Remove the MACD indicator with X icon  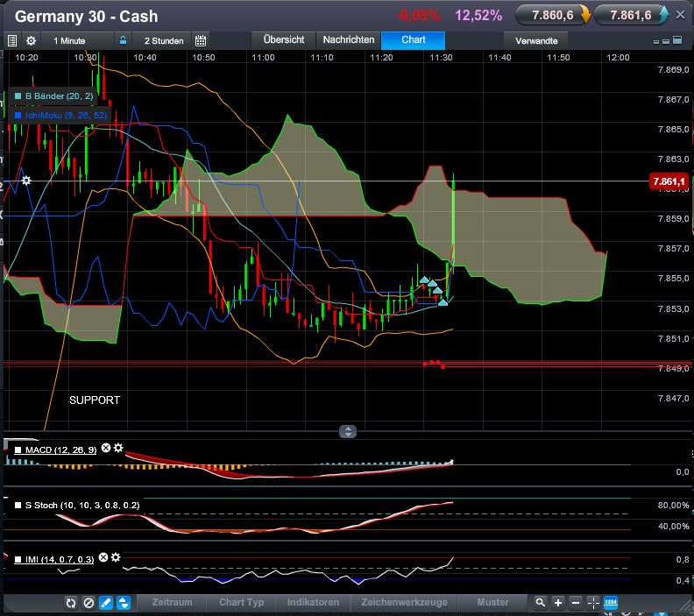(x=106, y=449)
